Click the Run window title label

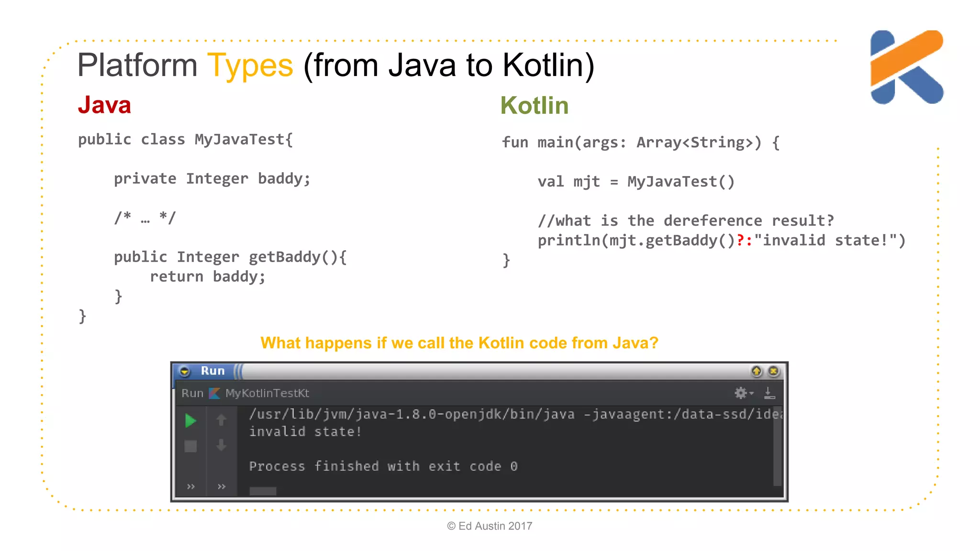click(x=212, y=371)
